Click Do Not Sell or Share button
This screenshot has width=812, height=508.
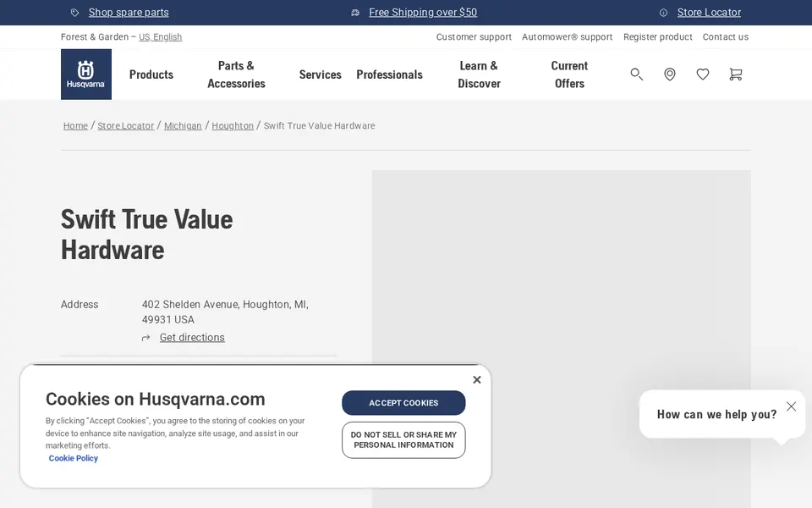(403, 440)
